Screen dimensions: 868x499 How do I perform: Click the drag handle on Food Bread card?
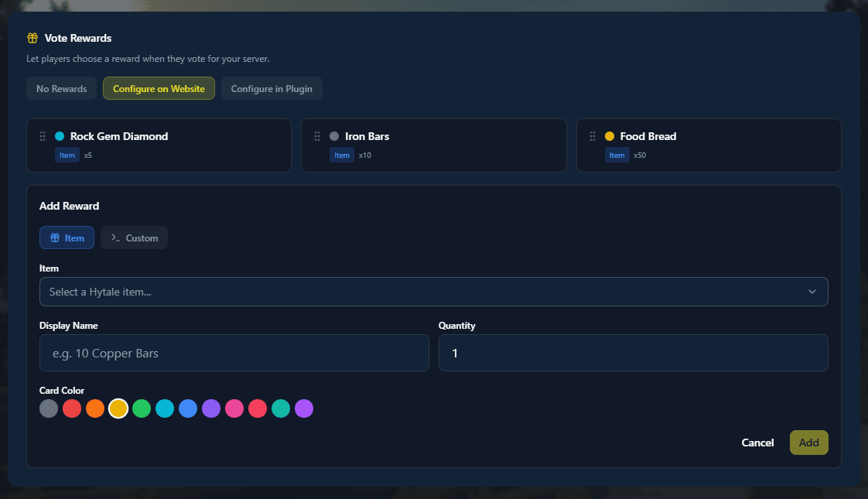pos(592,136)
